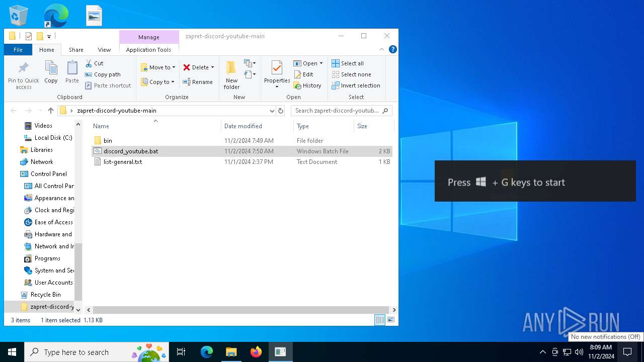Click the search magnifier icon
644x362 pixels.
(385, 111)
